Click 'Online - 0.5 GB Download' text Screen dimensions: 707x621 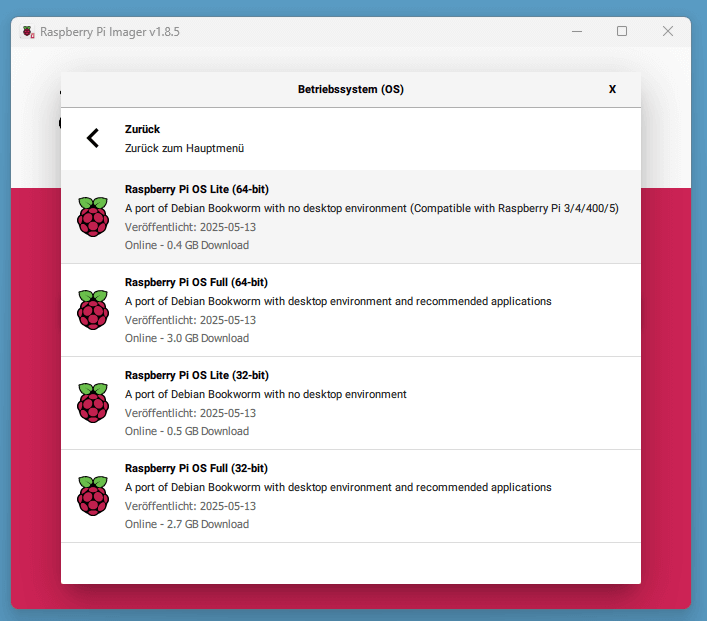pos(187,431)
